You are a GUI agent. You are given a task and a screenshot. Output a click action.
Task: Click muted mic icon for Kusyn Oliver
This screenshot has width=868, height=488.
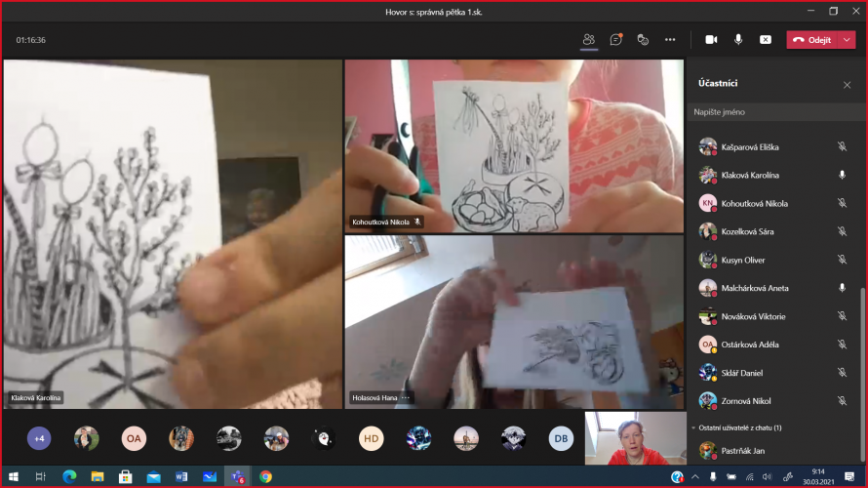[842, 260]
